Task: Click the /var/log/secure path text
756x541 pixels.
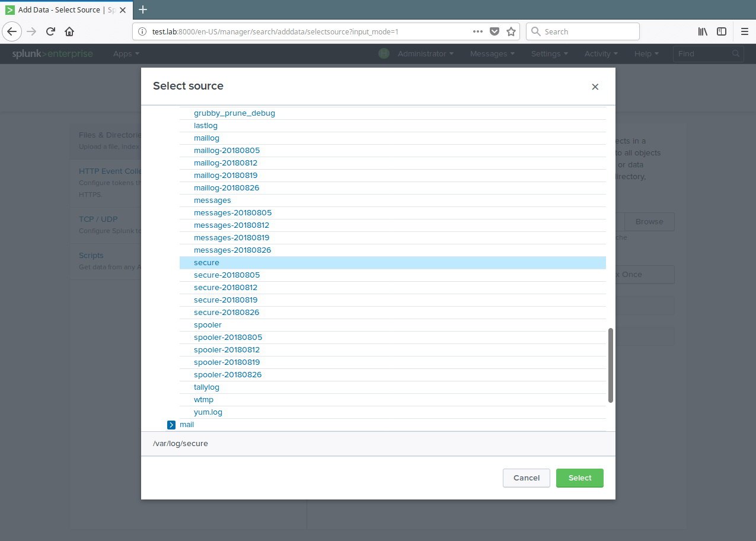Action: 180,443
